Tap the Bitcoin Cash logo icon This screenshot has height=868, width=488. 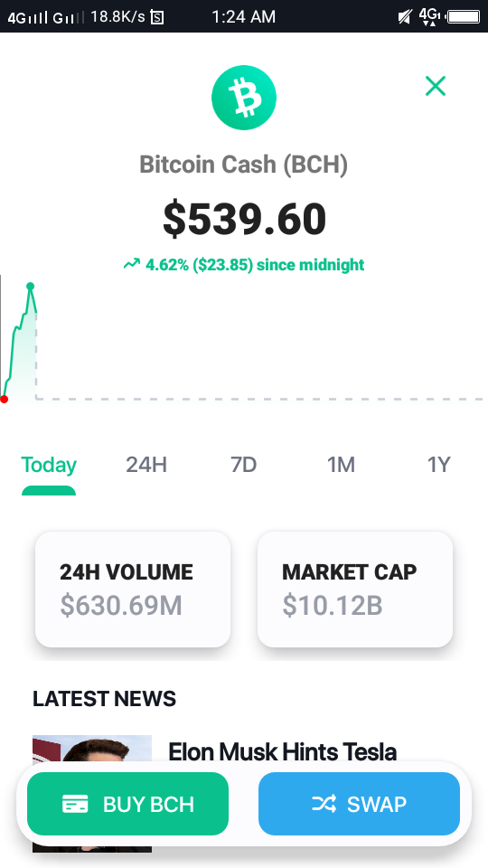tap(244, 98)
